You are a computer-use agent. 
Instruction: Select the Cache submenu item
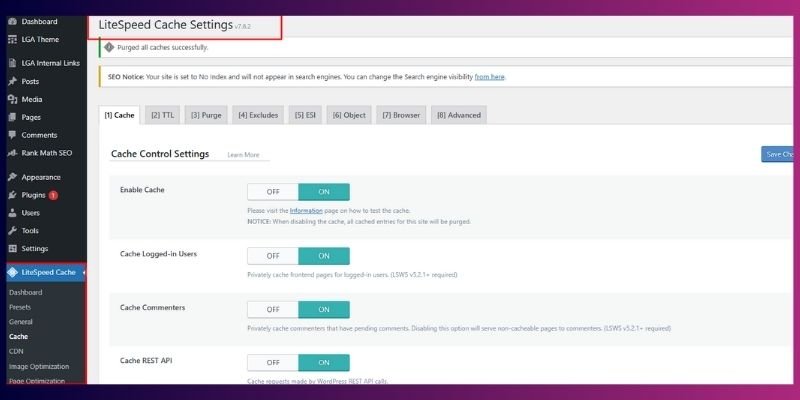point(18,337)
